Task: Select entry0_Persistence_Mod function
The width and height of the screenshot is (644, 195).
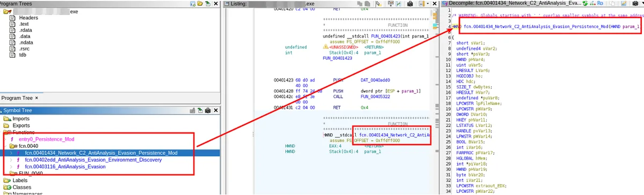Action: pos(46,139)
